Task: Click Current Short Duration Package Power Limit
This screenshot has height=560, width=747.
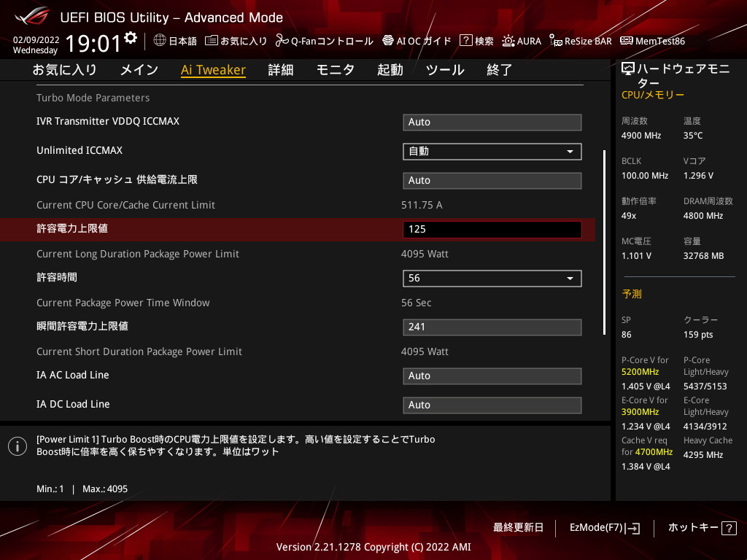Action: 139,351
